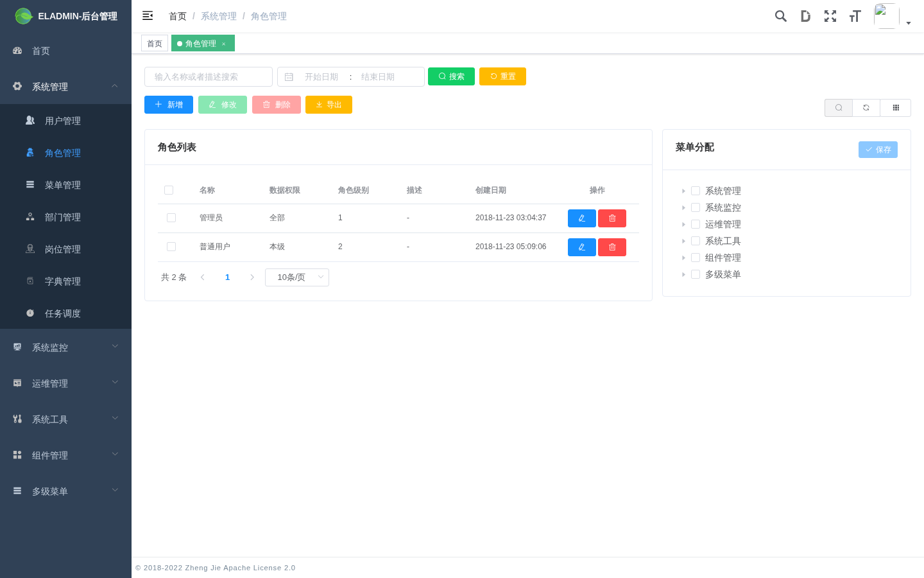Screen dimensions: 924x578
Task: Refresh the role table icon button
Action: point(866,108)
